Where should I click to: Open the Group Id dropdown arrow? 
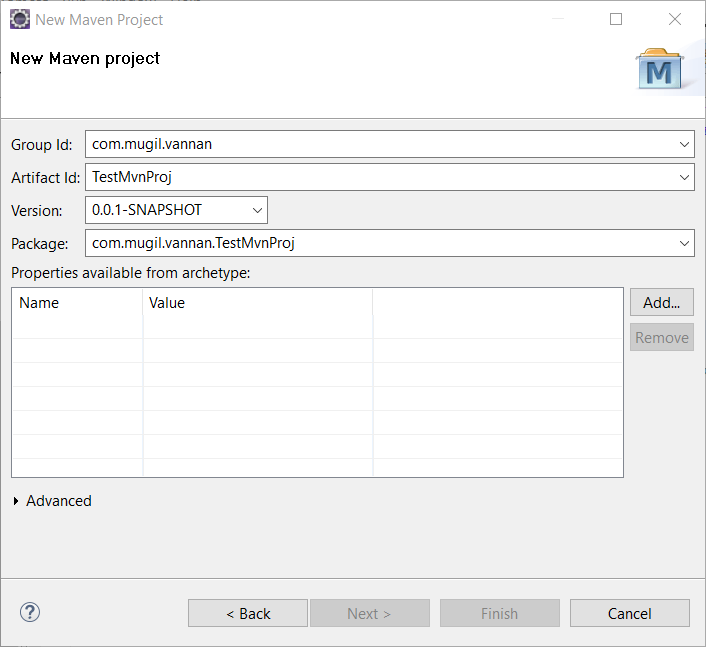tap(684, 144)
